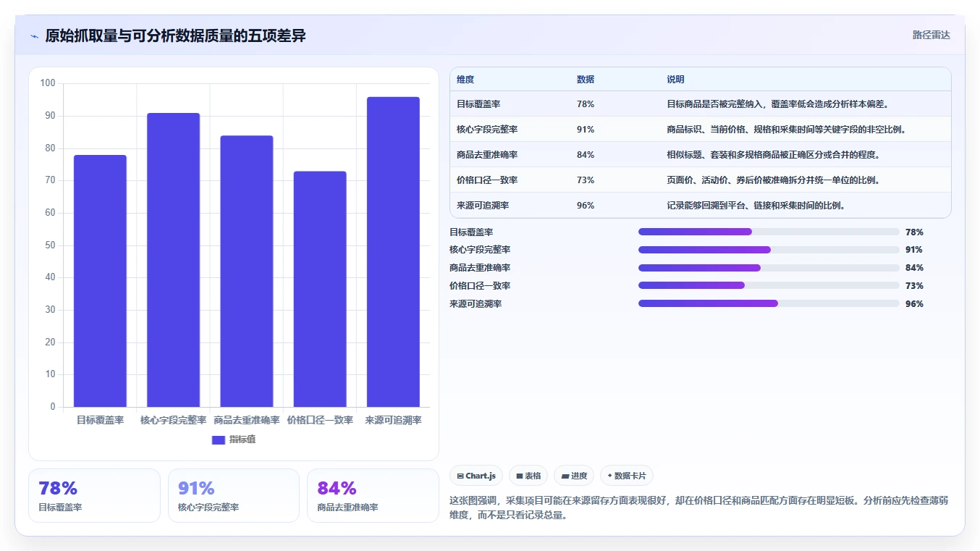Viewport: 980px width, 551px height.
Task: Select 核心字段完整率 cell in the table
Action: coord(487,130)
